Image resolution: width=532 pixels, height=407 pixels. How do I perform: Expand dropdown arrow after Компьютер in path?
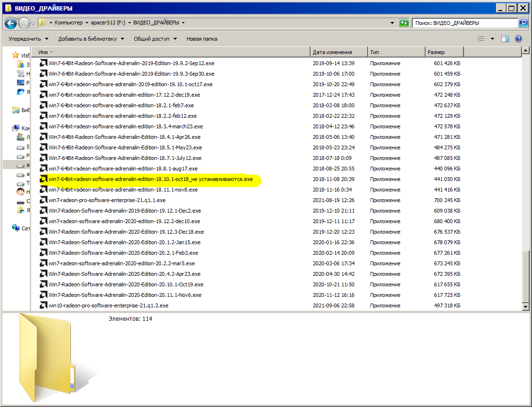(87, 23)
